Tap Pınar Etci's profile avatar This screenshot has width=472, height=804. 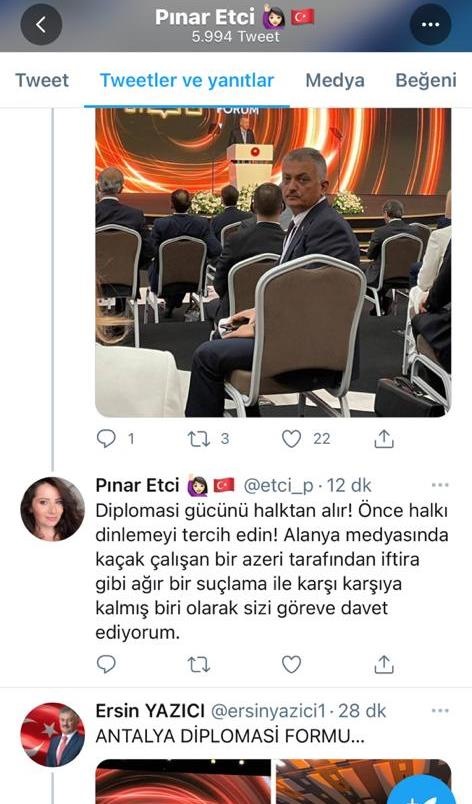click(52, 509)
